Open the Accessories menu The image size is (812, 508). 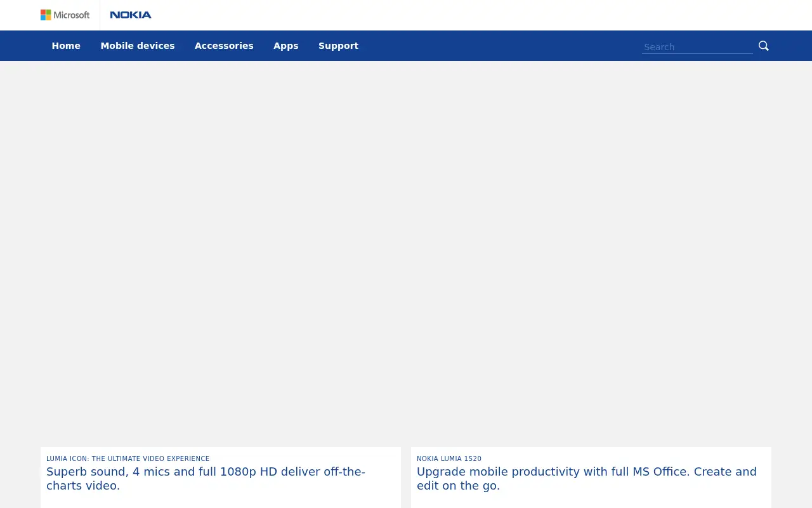(224, 46)
